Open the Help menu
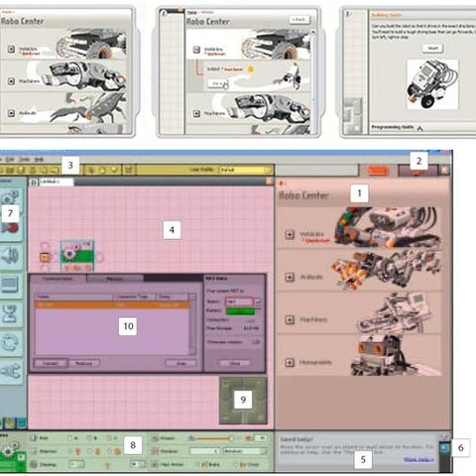 39,160
